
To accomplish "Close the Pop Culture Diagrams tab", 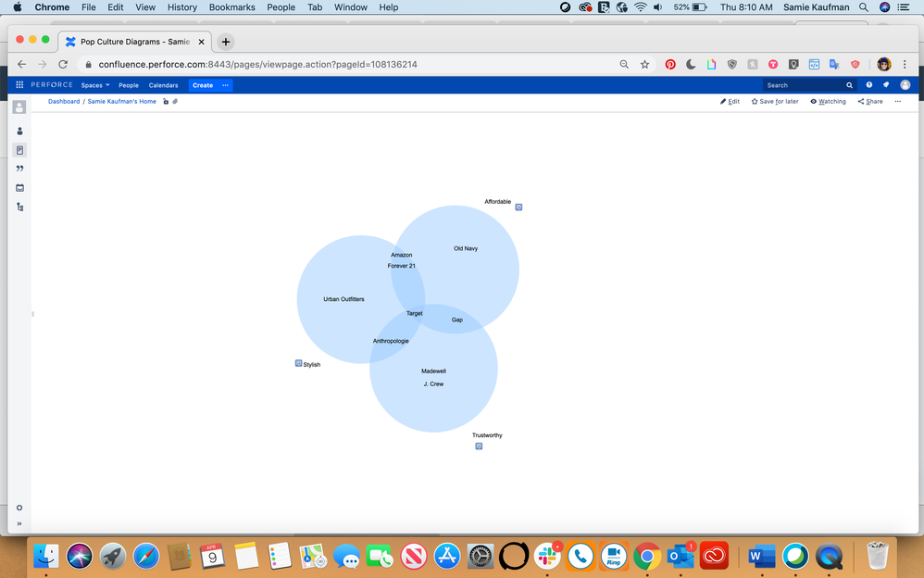I will (x=201, y=42).
